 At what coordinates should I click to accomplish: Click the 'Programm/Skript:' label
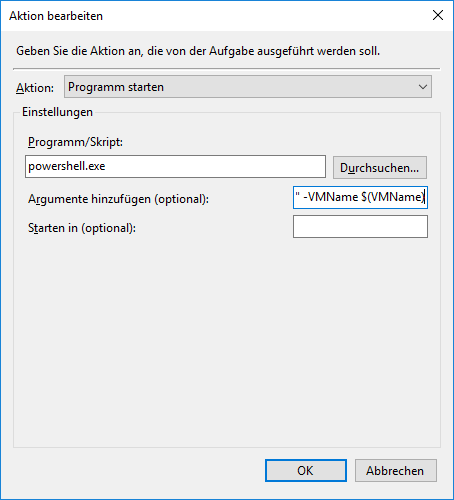75,142
